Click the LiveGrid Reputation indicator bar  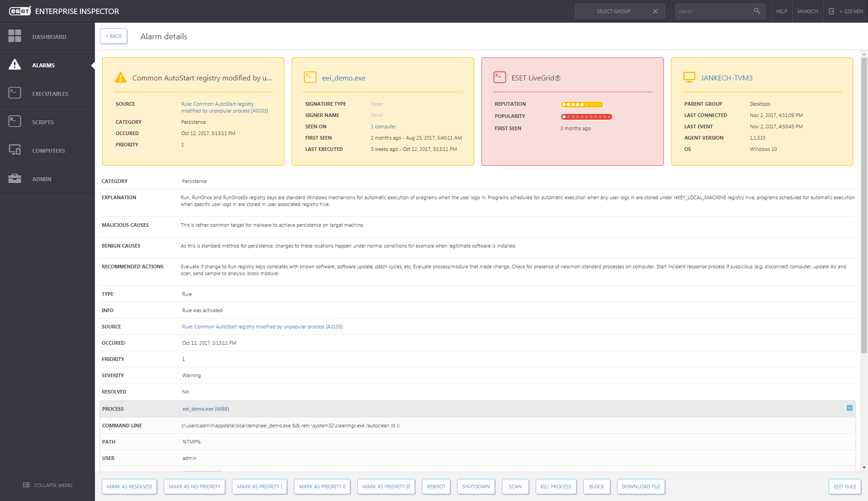click(x=582, y=104)
